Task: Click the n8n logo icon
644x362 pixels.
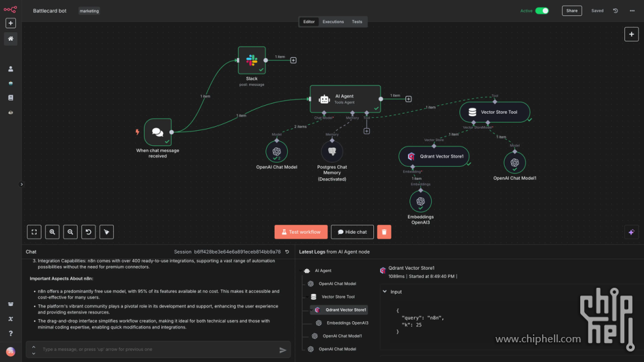Action: pyautogui.click(x=11, y=9)
